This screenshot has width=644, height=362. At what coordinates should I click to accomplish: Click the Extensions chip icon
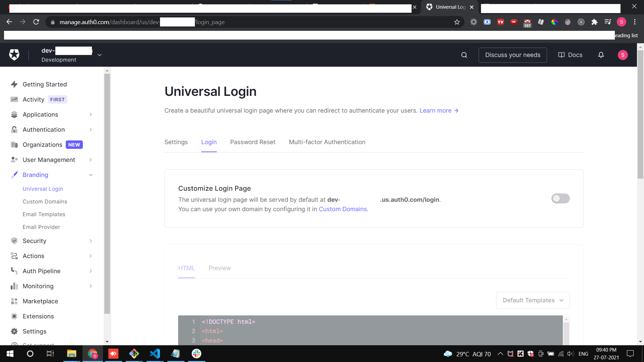(14, 316)
